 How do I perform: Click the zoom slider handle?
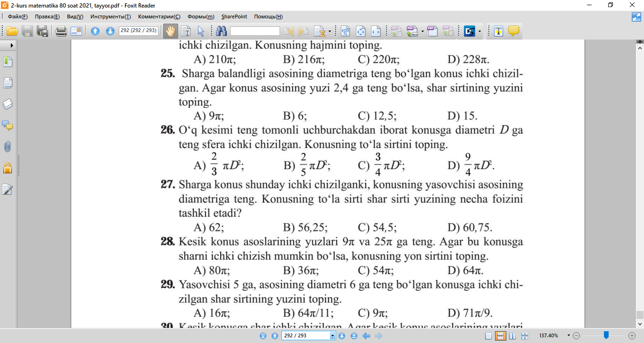click(606, 335)
